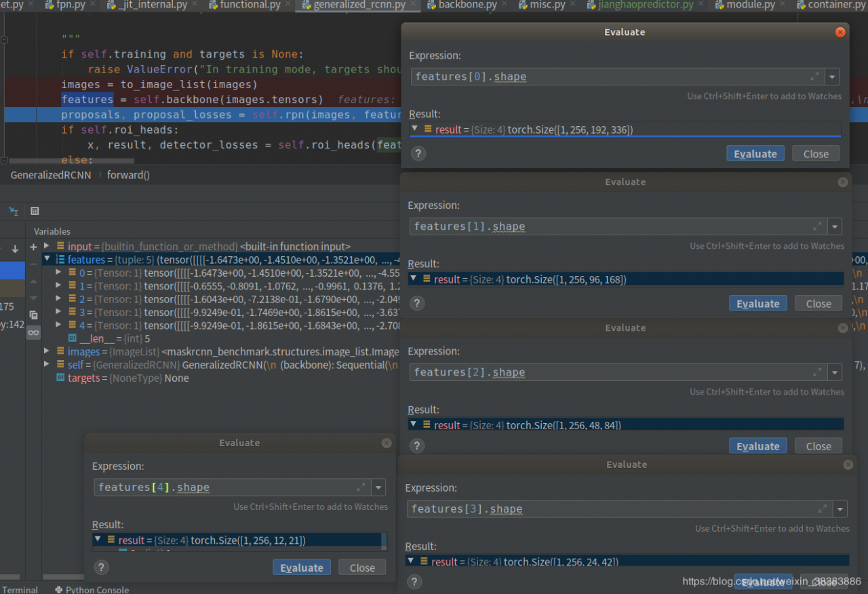Open the Terminal tool window
The image size is (868, 594).
click(x=20, y=589)
